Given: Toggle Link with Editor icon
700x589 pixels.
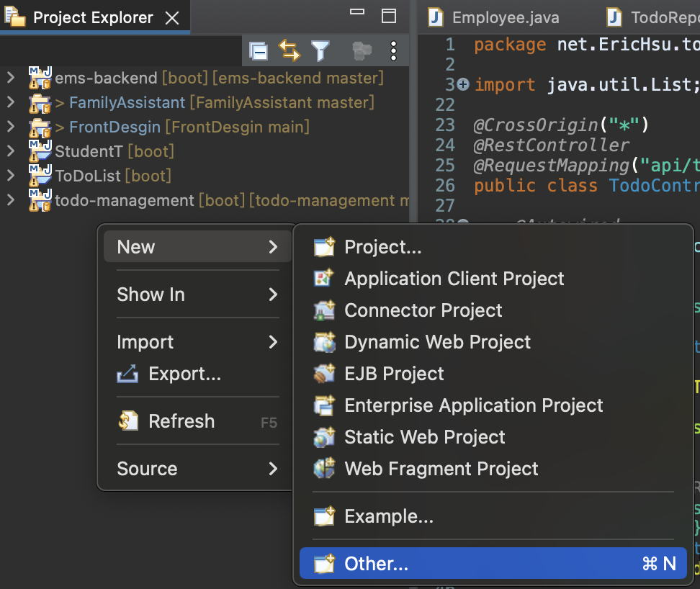Looking at the screenshot, I should [x=290, y=50].
